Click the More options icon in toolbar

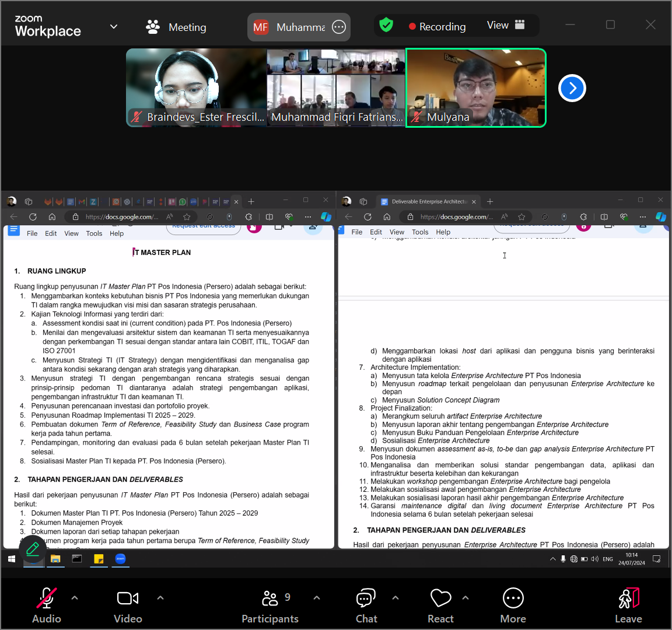[513, 605]
